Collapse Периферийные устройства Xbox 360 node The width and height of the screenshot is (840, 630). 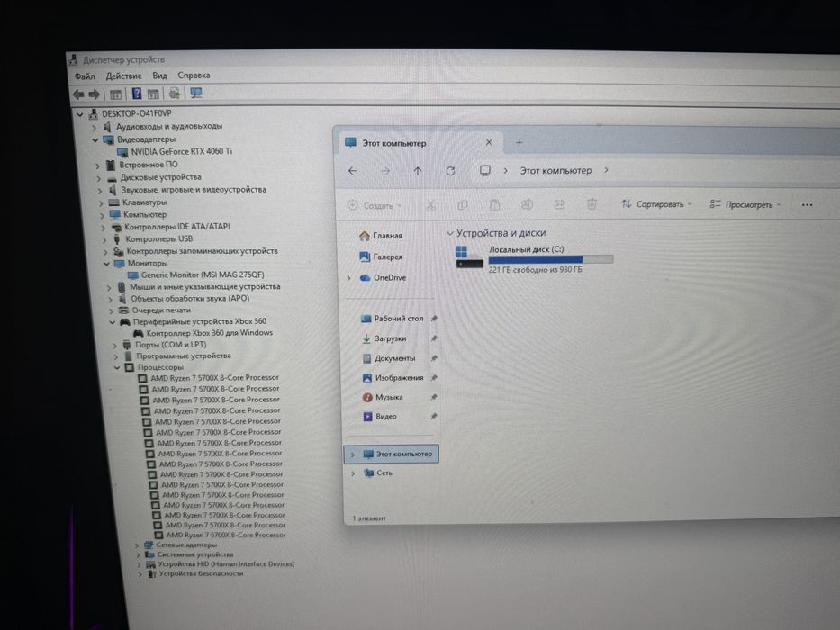(113, 322)
